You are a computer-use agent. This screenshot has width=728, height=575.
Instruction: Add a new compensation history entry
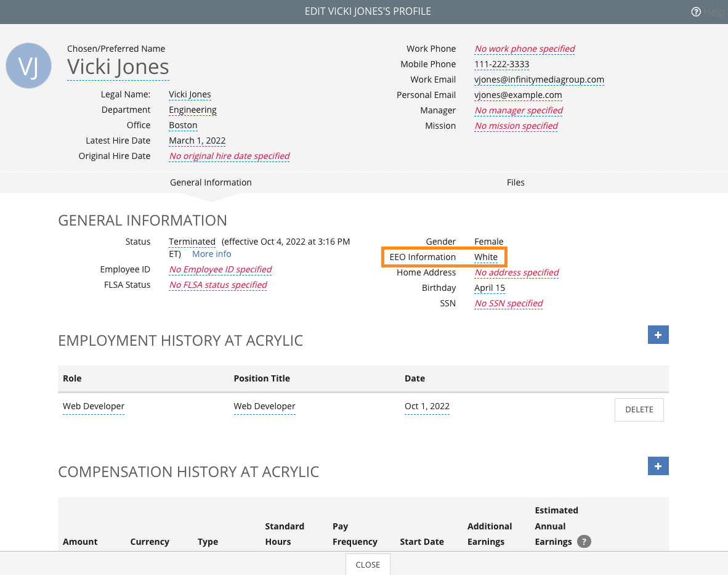pos(658,466)
